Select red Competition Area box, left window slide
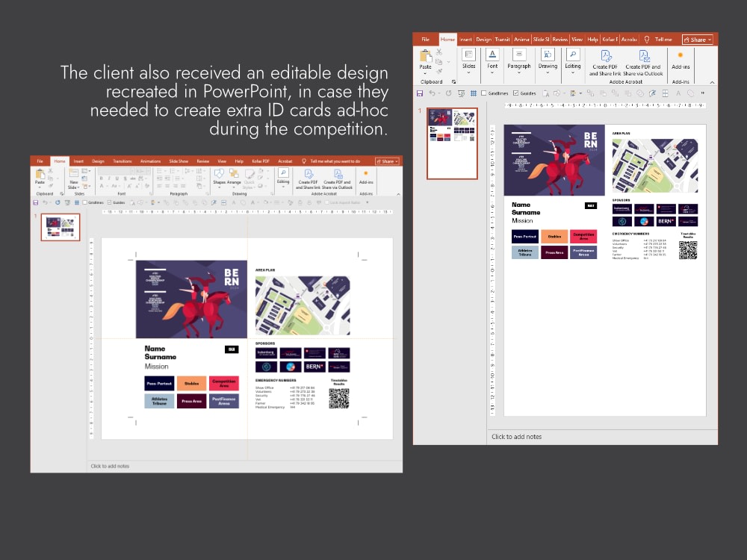 [224, 383]
